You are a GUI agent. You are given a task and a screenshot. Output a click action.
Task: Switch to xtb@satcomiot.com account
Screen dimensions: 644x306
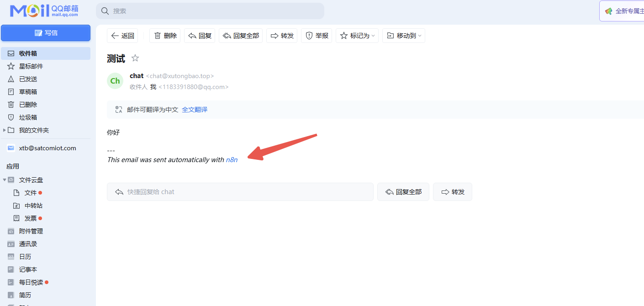click(x=46, y=148)
